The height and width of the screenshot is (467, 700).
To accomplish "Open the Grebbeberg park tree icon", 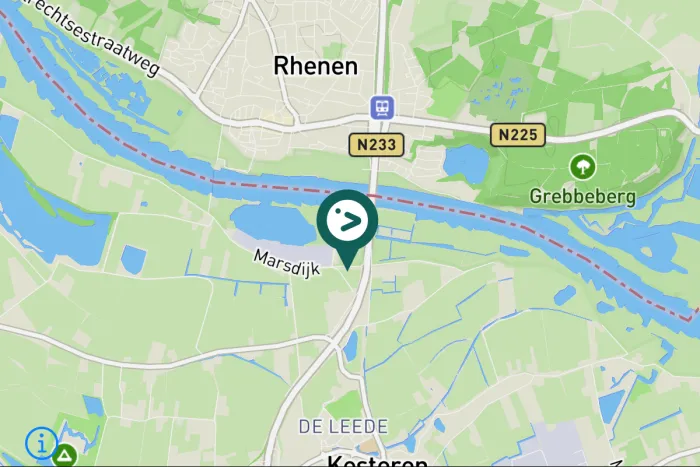I will (583, 167).
